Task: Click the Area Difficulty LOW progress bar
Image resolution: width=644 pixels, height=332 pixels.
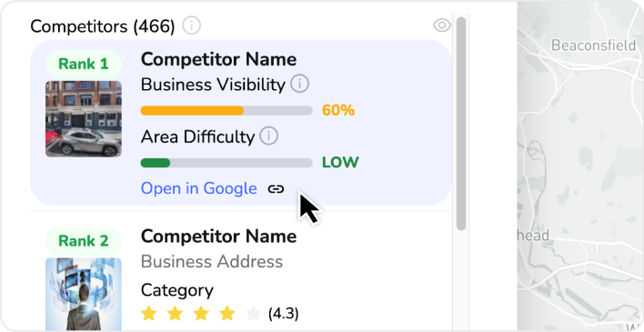Action: 226,163
